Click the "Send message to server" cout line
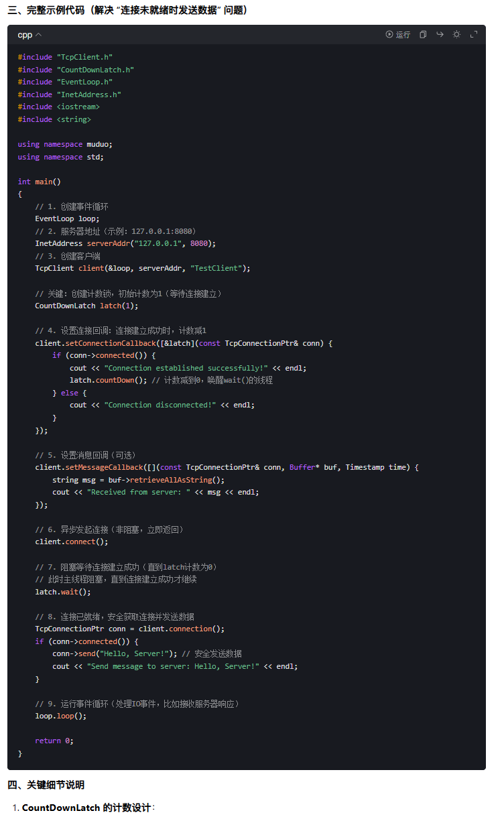Screen dimensions: 504x821 [175, 666]
